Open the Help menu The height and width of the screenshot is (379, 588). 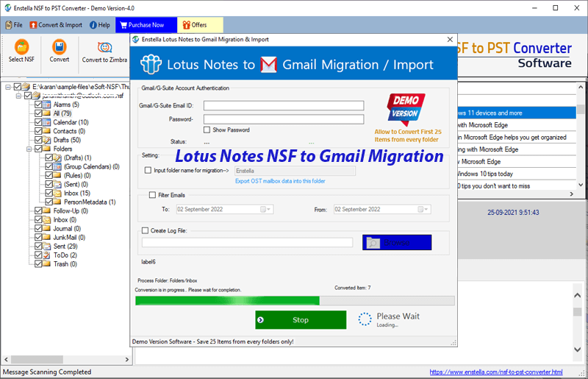(100, 25)
